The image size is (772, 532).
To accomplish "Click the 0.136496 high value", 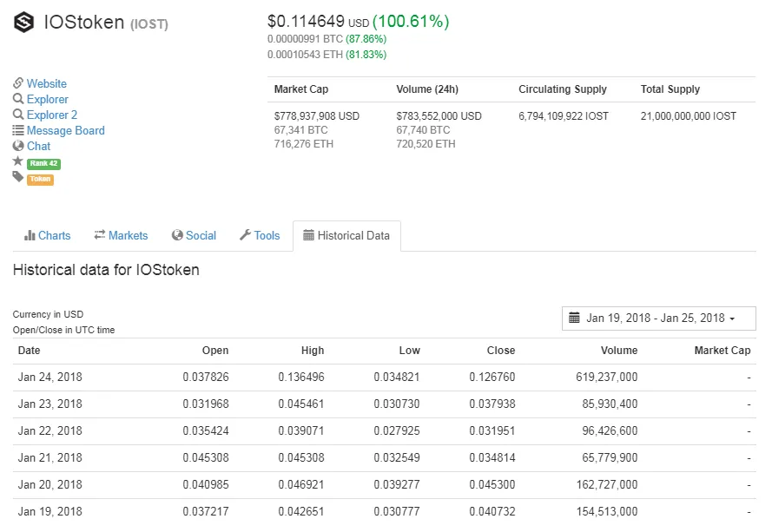I will (301, 377).
